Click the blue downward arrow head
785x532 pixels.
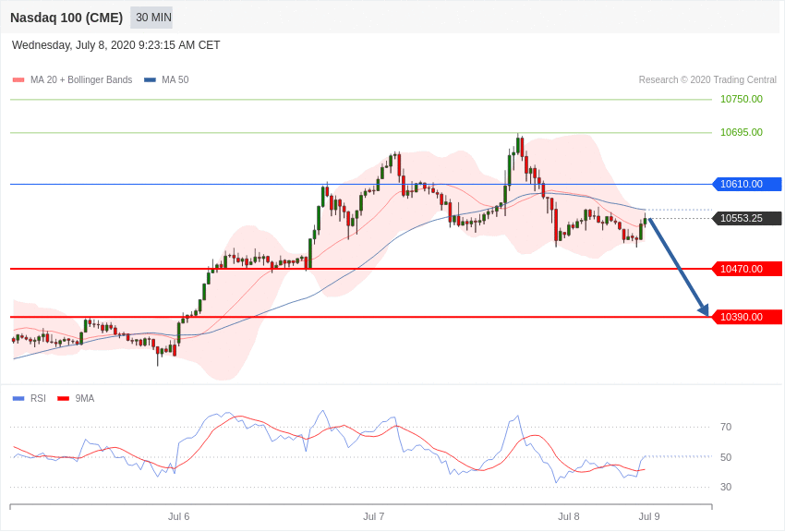click(704, 309)
